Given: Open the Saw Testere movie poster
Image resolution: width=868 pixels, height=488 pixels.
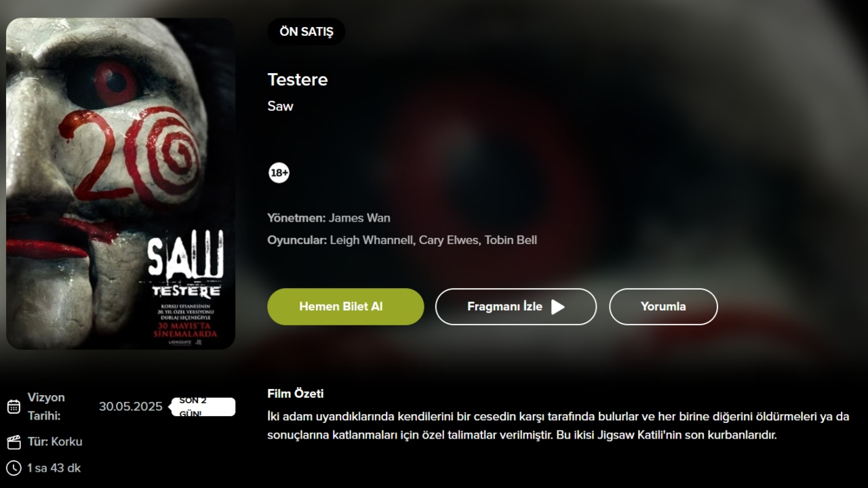Looking at the screenshot, I should click(x=121, y=184).
